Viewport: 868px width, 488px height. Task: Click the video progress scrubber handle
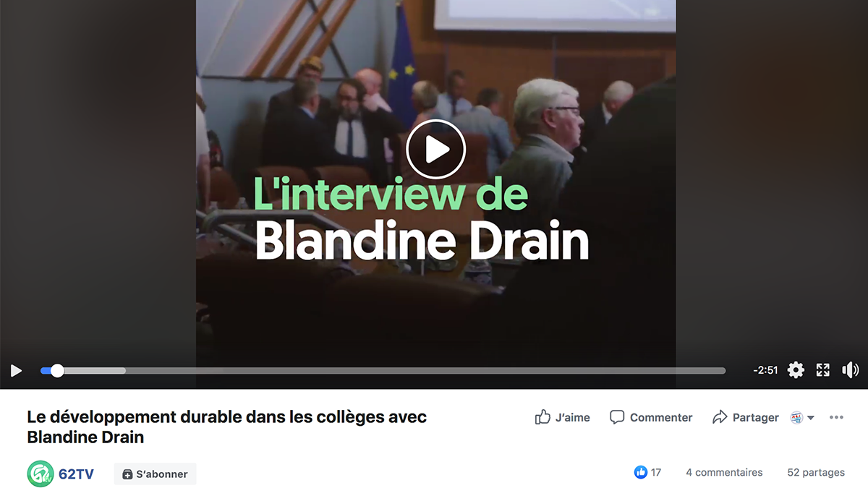pos(57,371)
